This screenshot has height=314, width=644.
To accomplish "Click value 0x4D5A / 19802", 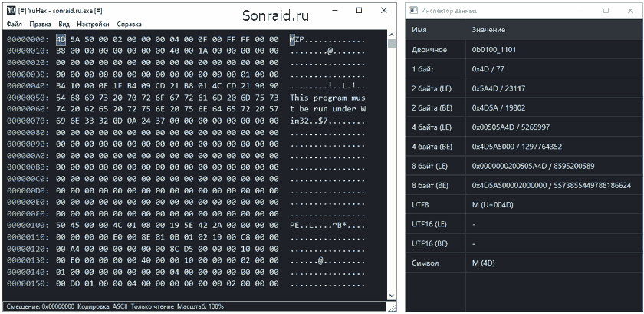I will pyautogui.click(x=498, y=107).
